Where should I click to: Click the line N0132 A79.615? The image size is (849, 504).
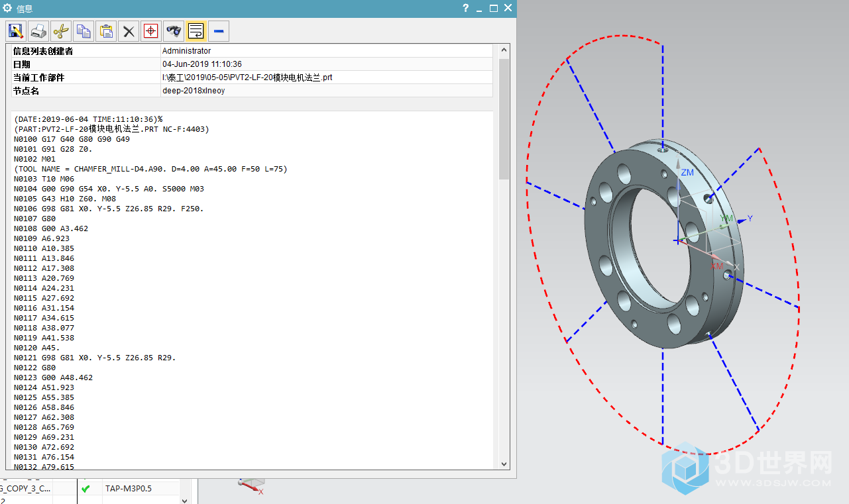tap(44, 467)
